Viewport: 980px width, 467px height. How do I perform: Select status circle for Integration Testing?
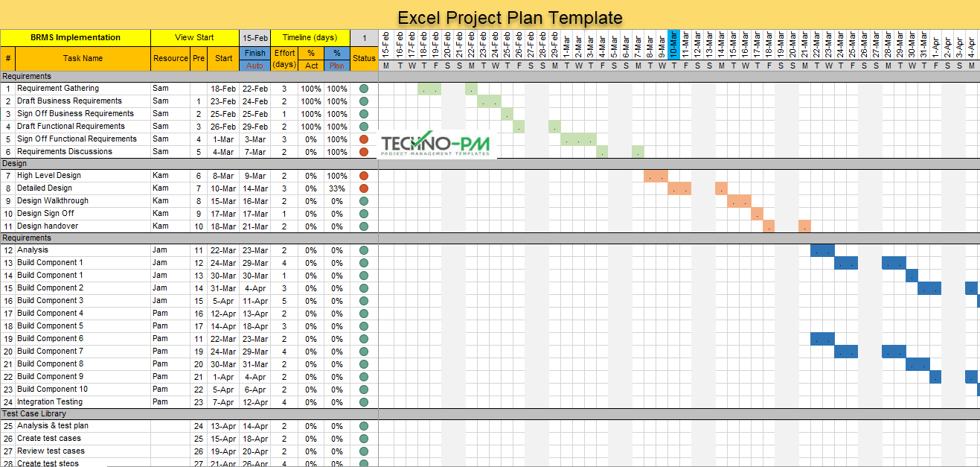[364, 402]
